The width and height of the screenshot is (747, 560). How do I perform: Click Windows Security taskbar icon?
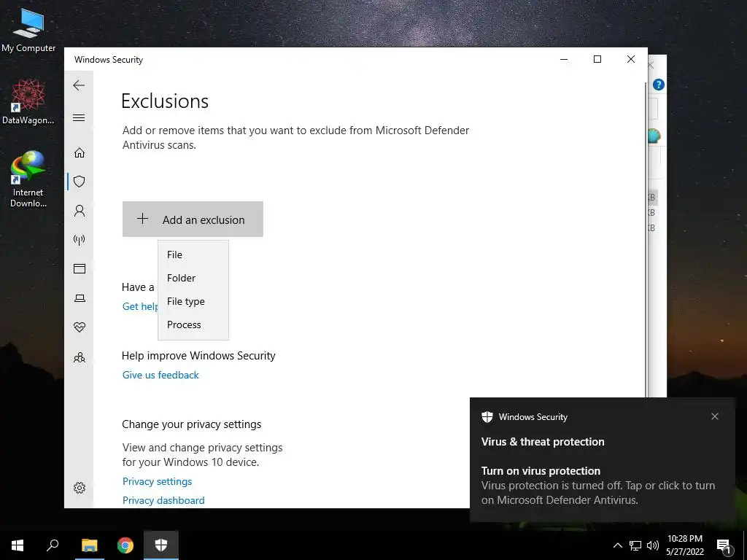click(161, 545)
